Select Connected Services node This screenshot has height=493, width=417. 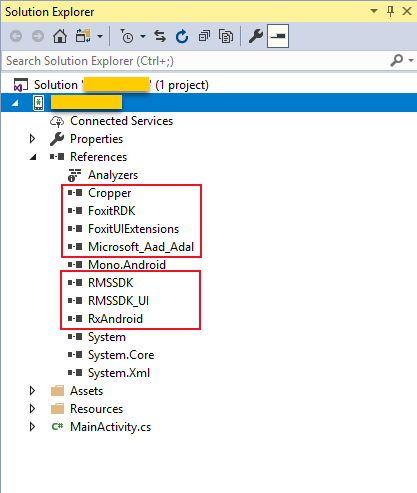pos(121,121)
